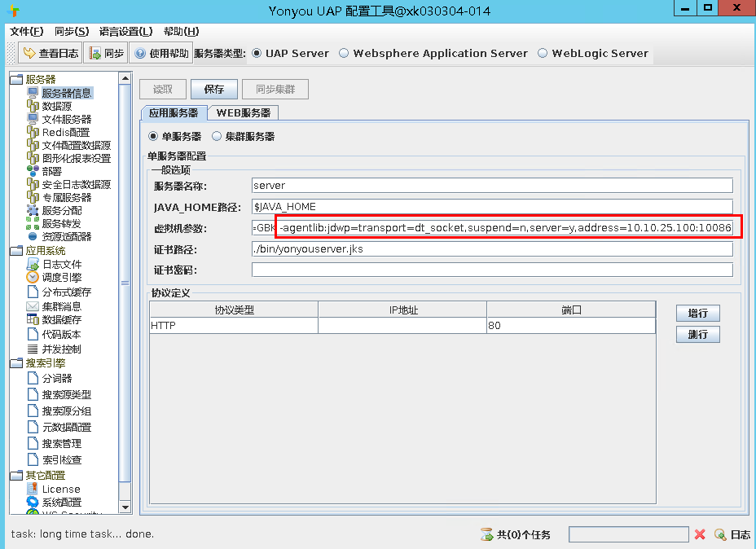Select the 调度引擎 clock icon
Viewport: 756px width, 549px height.
pos(33,277)
